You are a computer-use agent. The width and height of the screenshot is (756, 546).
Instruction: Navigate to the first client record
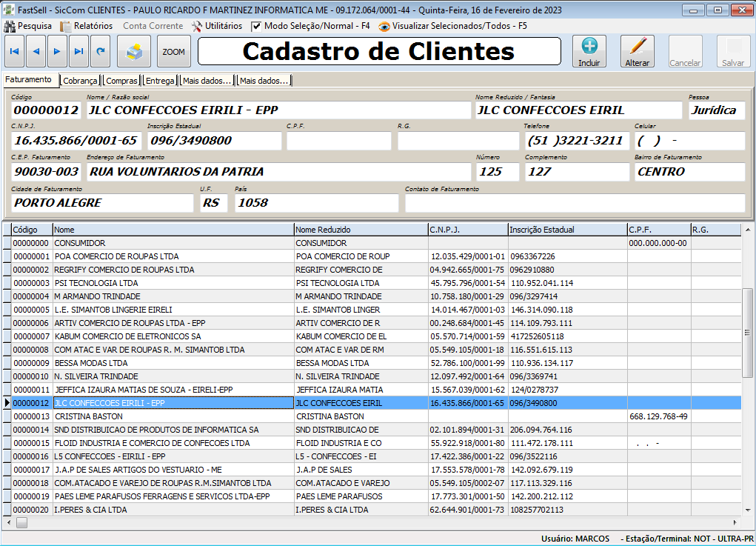click(15, 51)
